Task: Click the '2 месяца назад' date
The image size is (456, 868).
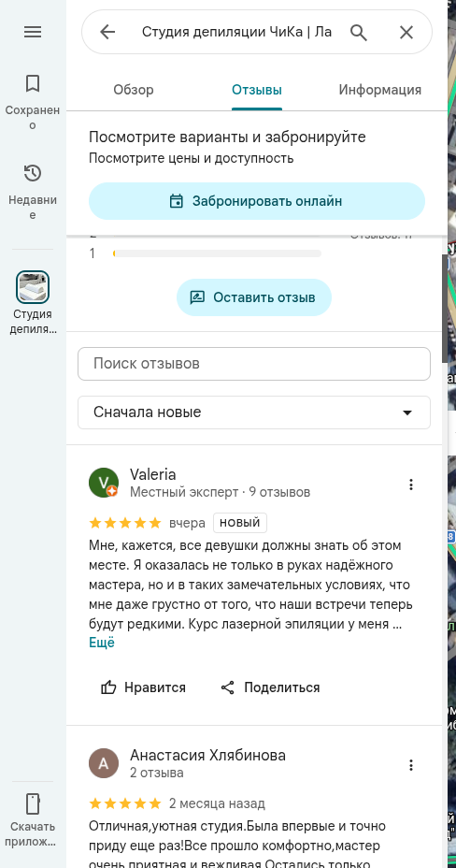Action: [217, 803]
